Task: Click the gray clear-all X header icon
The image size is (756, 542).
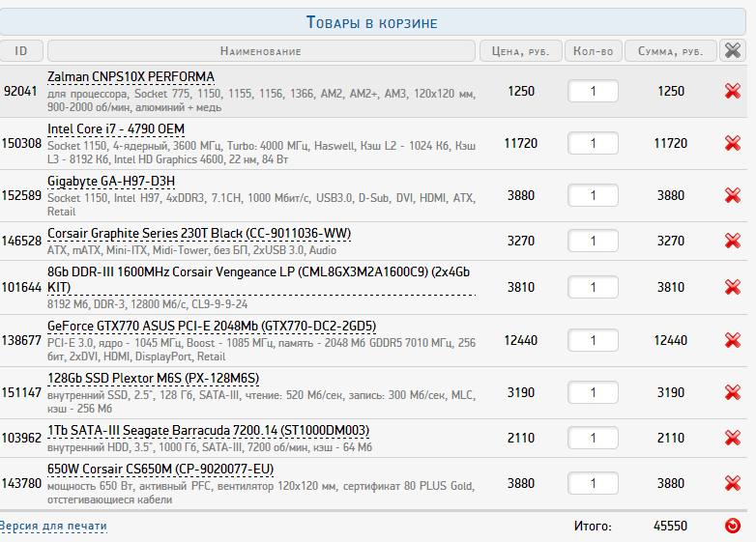Action: click(733, 50)
